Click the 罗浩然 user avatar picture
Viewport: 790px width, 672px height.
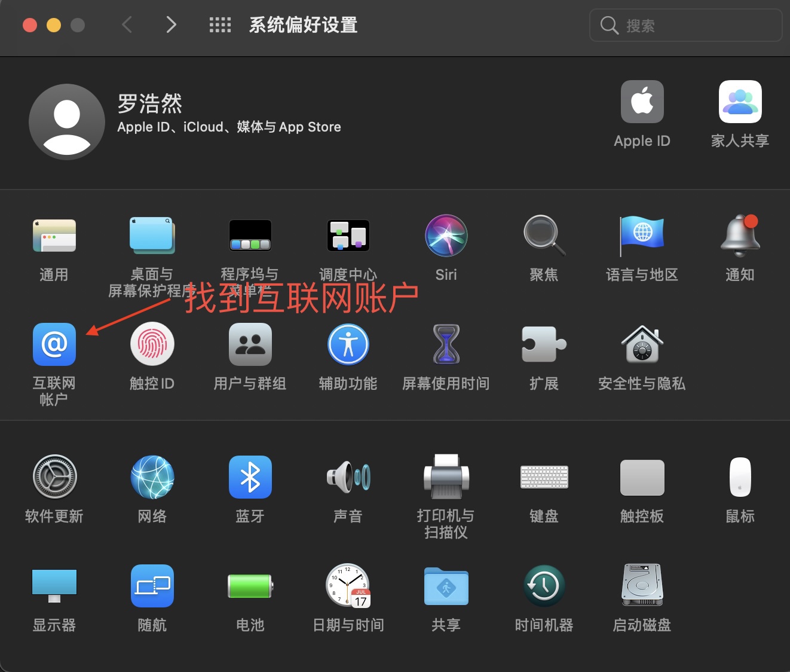pos(67,122)
